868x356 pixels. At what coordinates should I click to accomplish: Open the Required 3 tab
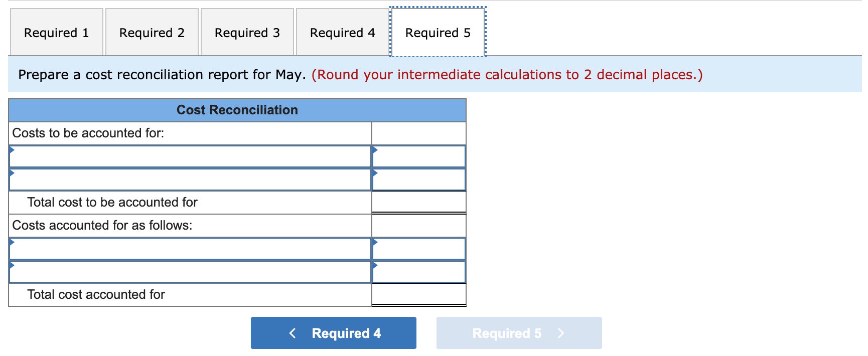247,32
